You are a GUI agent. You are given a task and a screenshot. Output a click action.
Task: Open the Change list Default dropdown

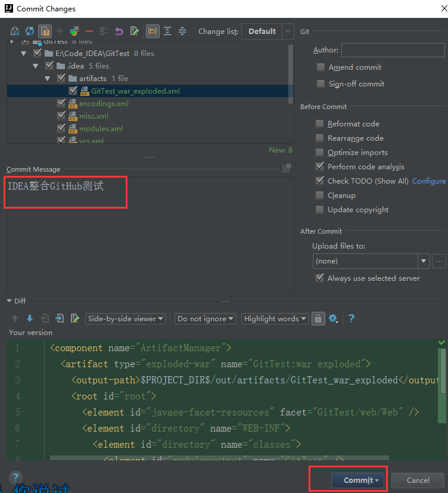coord(267,32)
